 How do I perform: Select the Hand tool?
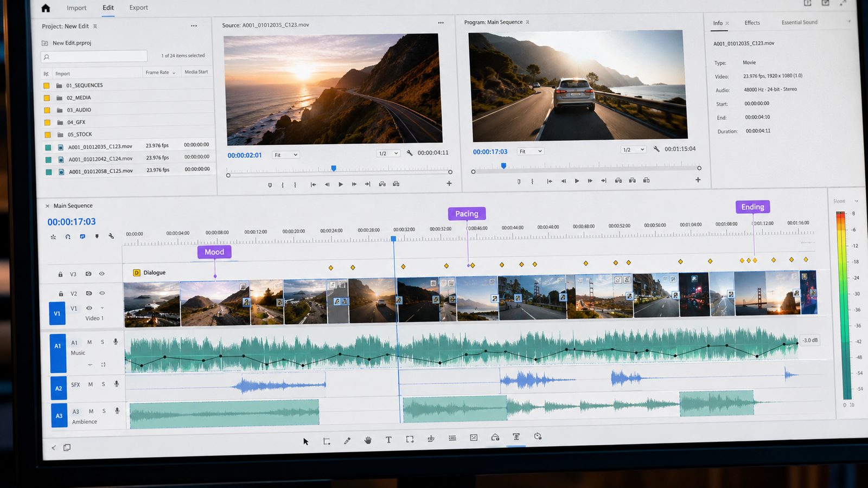click(x=368, y=440)
